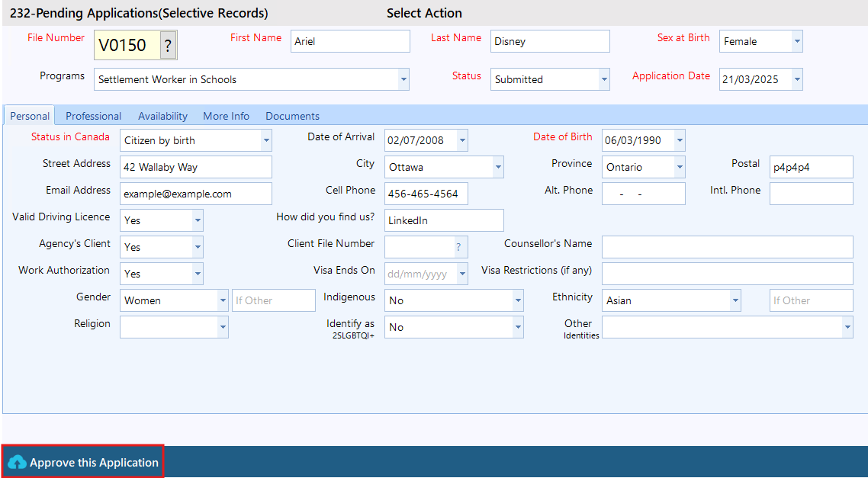Switch to the Availability tab
868x478 pixels.
[162, 116]
